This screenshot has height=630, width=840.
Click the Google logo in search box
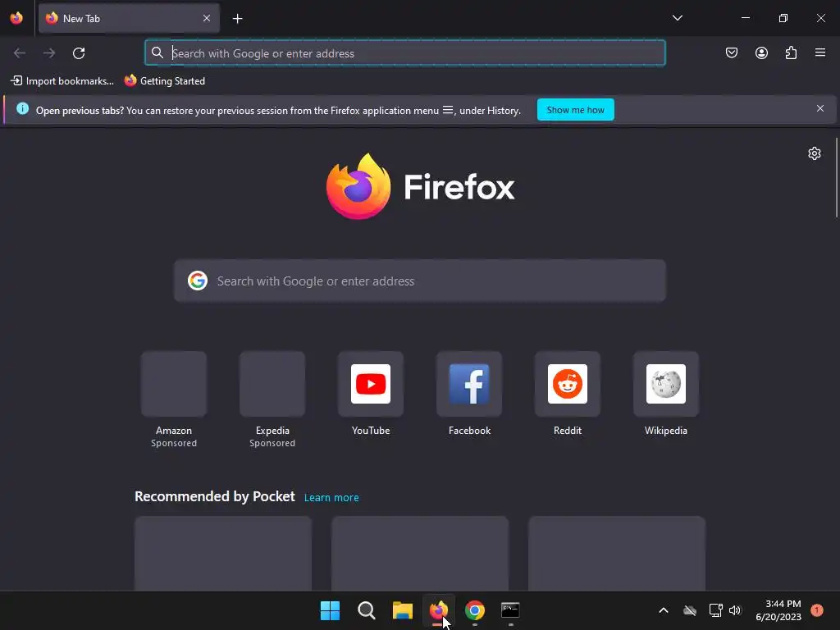197,281
